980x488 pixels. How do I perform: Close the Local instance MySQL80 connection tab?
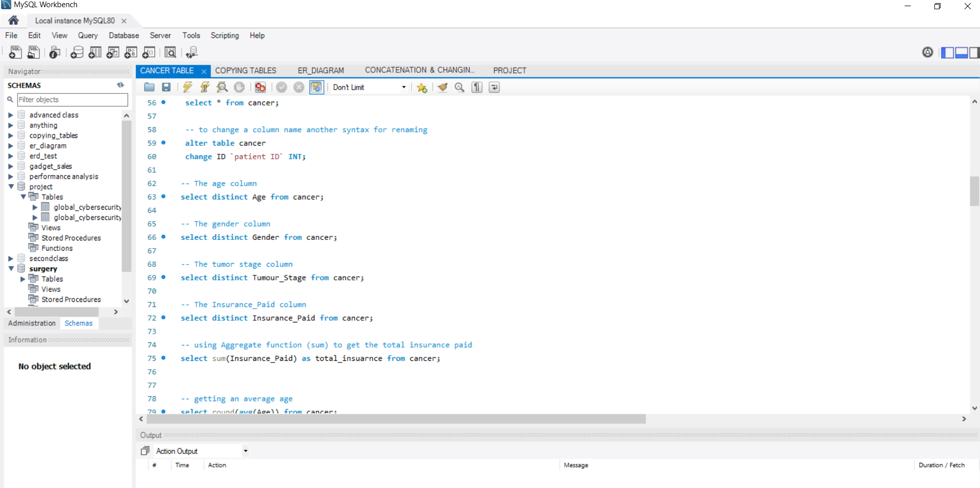click(124, 21)
